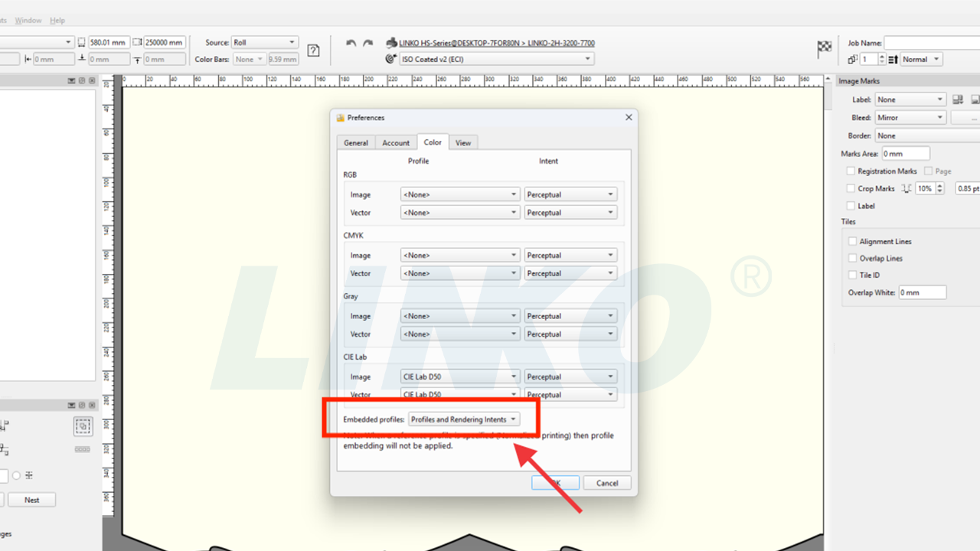This screenshot has width=980, height=551.
Task: Enable the Crop Marks checkbox
Action: tap(851, 188)
